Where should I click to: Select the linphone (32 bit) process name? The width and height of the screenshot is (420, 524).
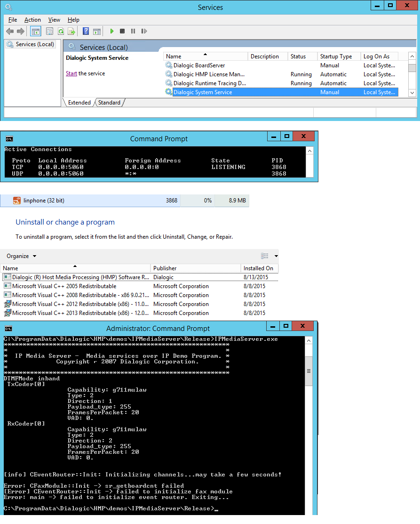pyautogui.click(x=44, y=201)
